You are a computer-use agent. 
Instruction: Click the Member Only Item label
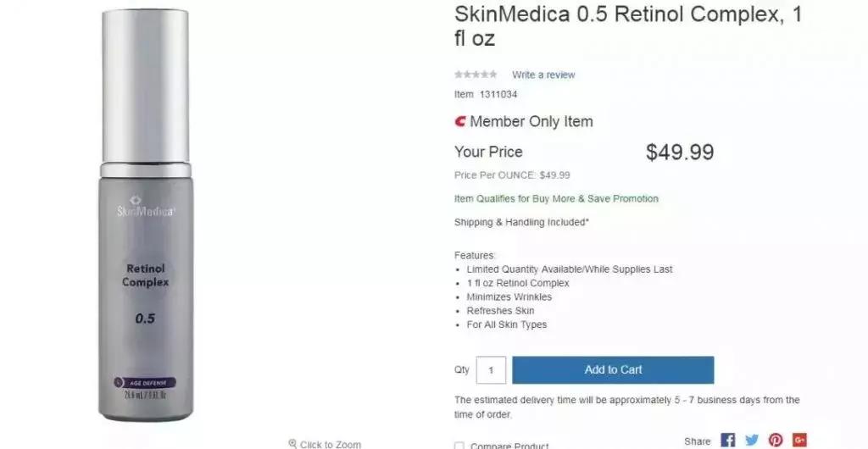coord(531,122)
